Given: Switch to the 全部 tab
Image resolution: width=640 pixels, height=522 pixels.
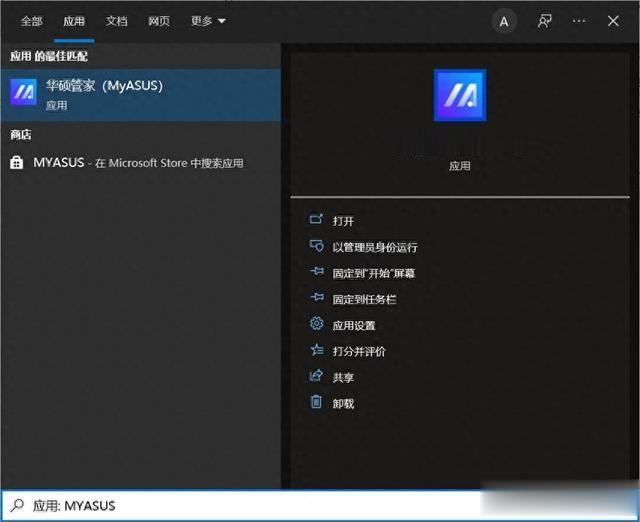Looking at the screenshot, I should point(31,21).
